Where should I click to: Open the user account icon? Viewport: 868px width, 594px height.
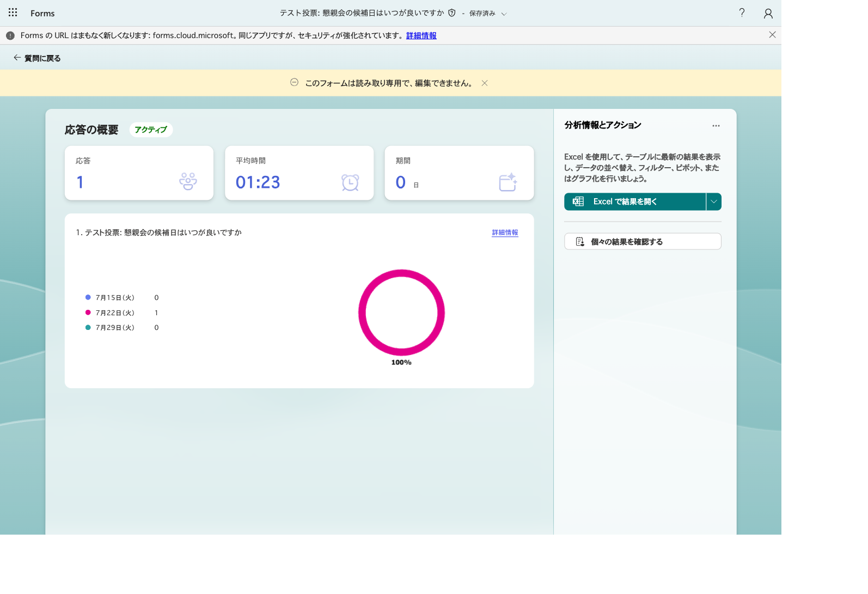click(x=768, y=13)
